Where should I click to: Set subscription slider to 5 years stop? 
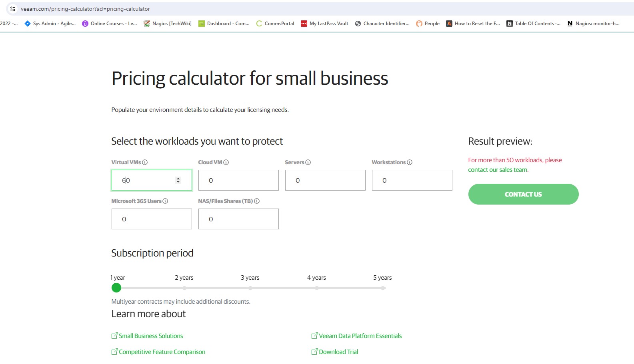click(383, 288)
